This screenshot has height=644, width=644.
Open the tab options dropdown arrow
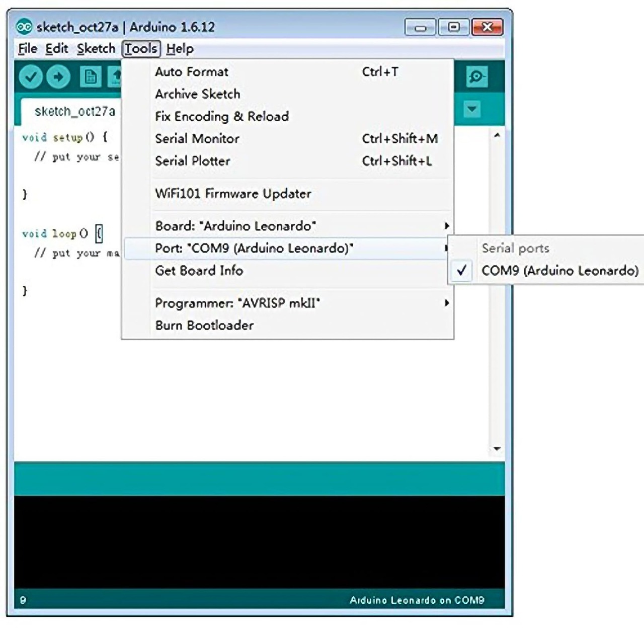pos(472,109)
